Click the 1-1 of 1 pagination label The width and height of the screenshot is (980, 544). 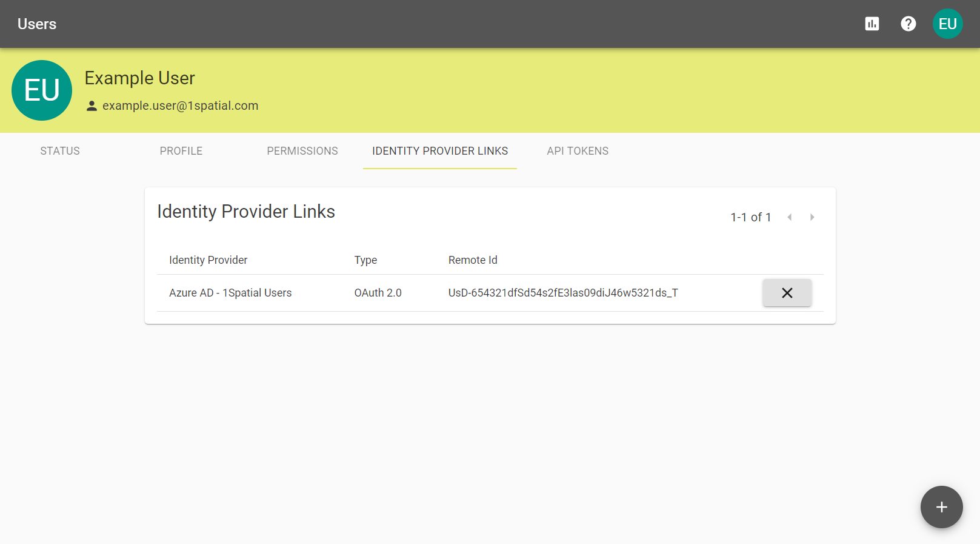coord(750,217)
